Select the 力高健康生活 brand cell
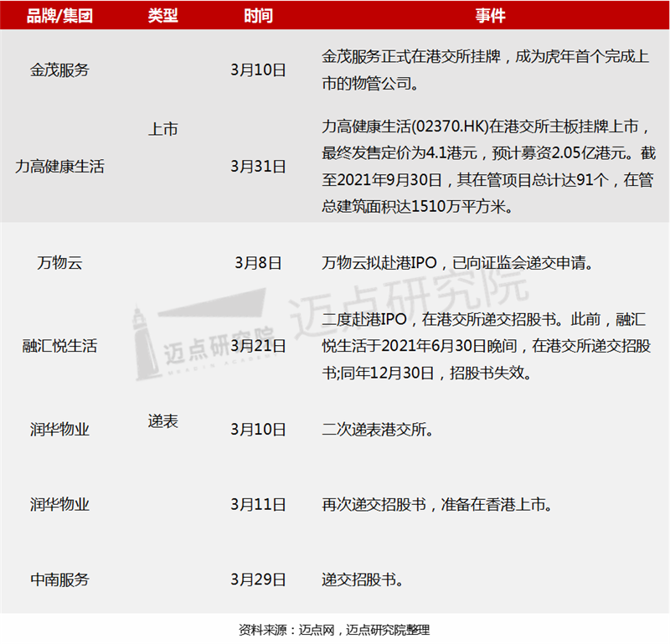Image resolution: width=670 pixels, height=644 pixels. 59,166
